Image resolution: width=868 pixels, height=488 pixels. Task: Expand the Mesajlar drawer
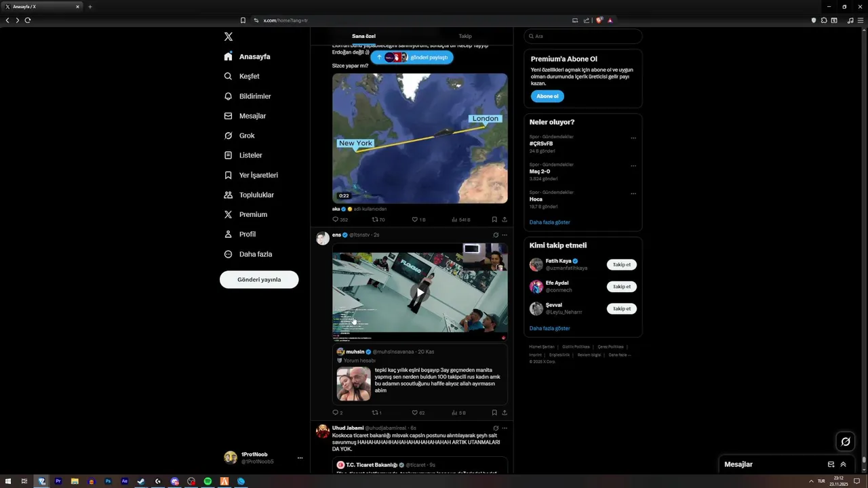click(843, 464)
